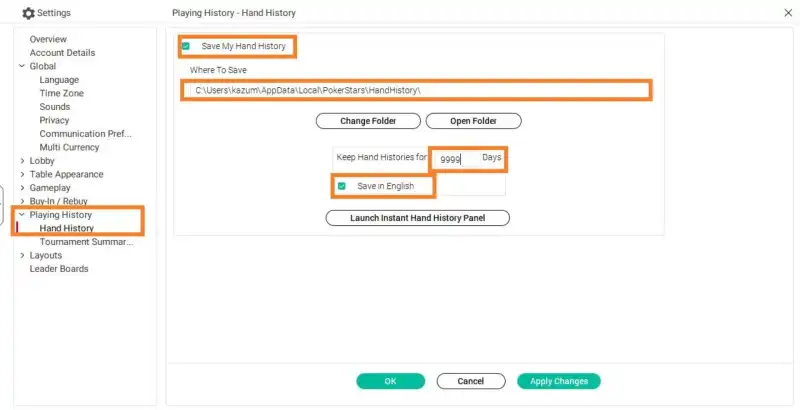The height and width of the screenshot is (410, 800).
Task: Open Time Zone settings
Action: (x=61, y=93)
